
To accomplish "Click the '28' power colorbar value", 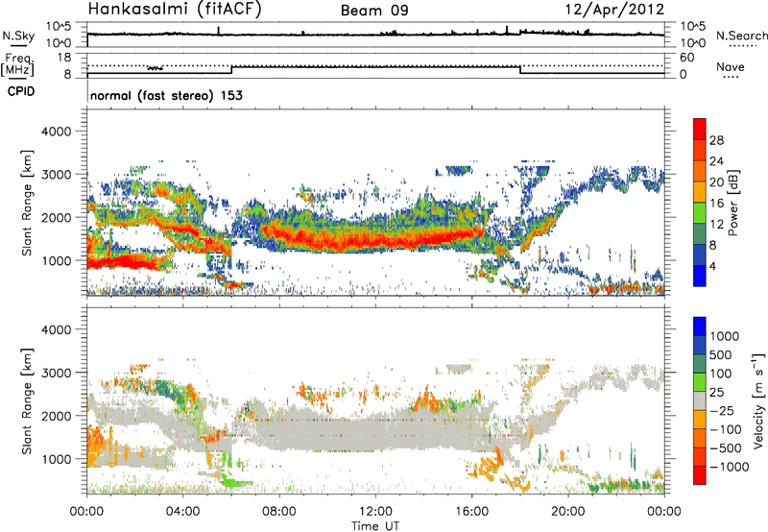I will pos(716,140).
